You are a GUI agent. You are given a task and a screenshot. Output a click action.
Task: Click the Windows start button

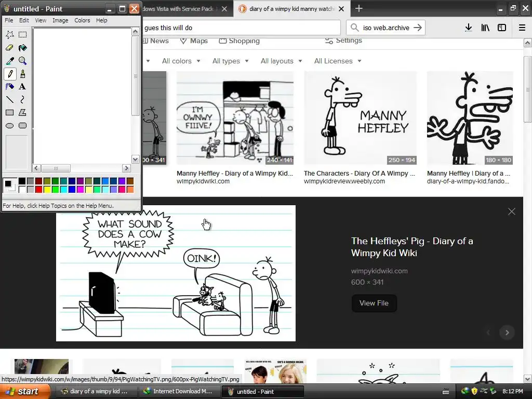coord(25,391)
